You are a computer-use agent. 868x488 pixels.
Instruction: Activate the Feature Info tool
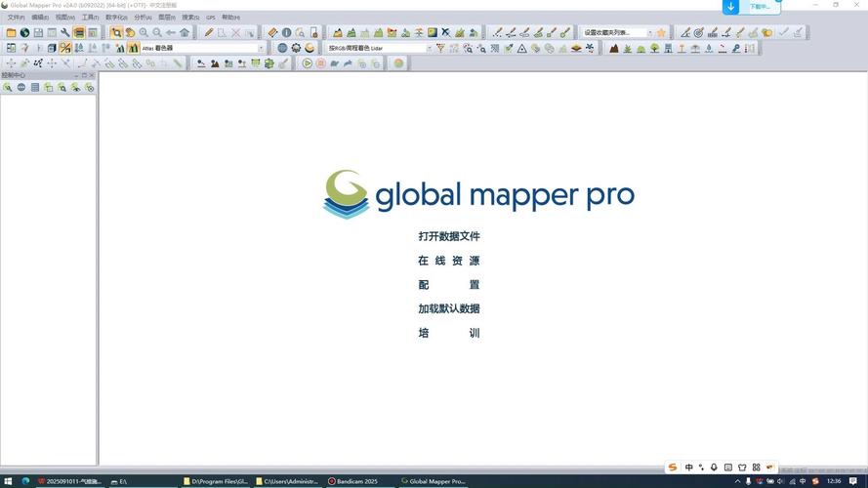pos(286,32)
